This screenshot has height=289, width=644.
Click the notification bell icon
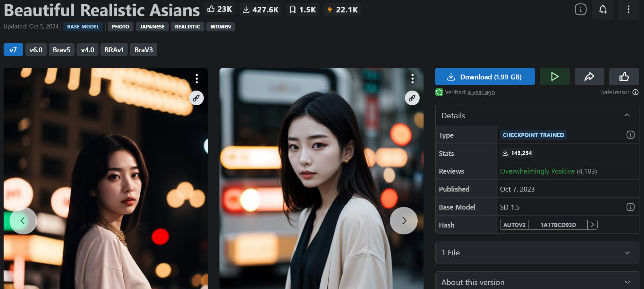coord(603,9)
